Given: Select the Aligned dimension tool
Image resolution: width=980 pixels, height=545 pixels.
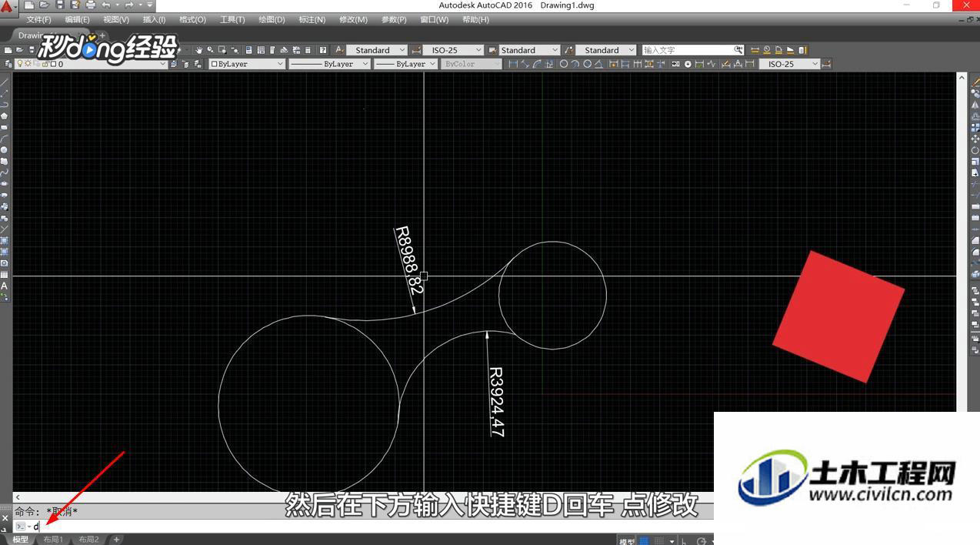Looking at the screenshot, I should tap(525, 64).
